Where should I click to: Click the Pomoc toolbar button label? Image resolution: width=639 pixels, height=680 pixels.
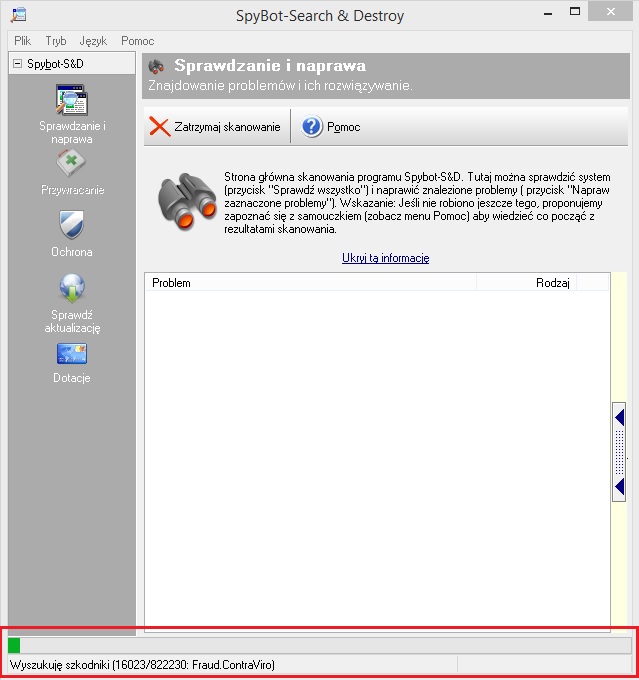click(x=344, y=127)
